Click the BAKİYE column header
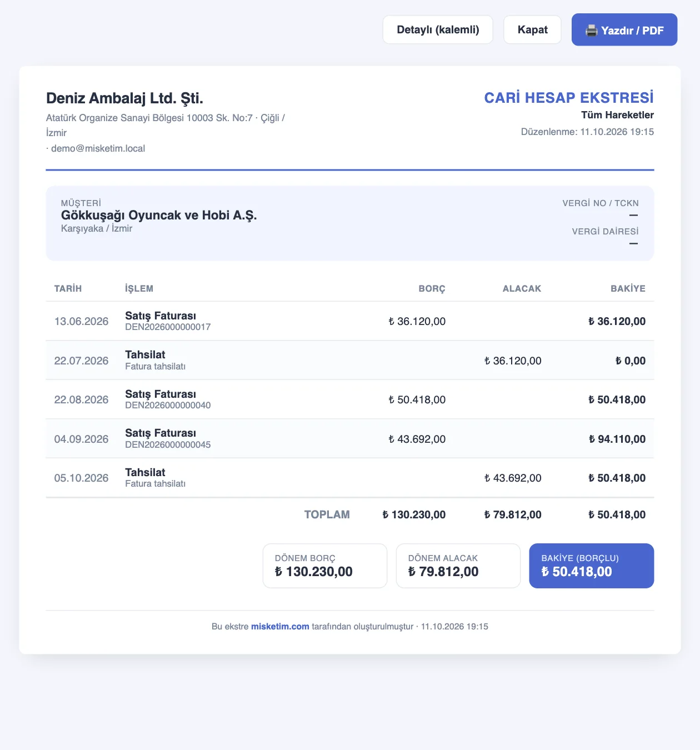The image size is (700, 750). 628,288
